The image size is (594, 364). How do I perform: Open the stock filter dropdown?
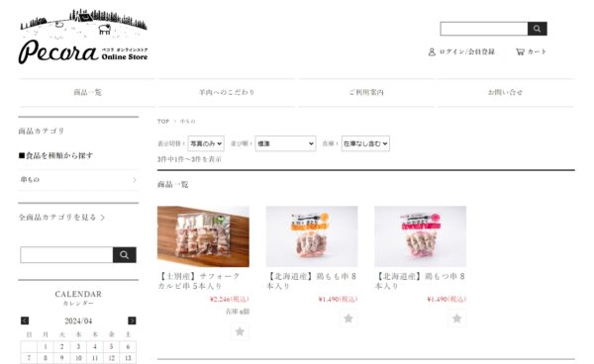(365, 143)
